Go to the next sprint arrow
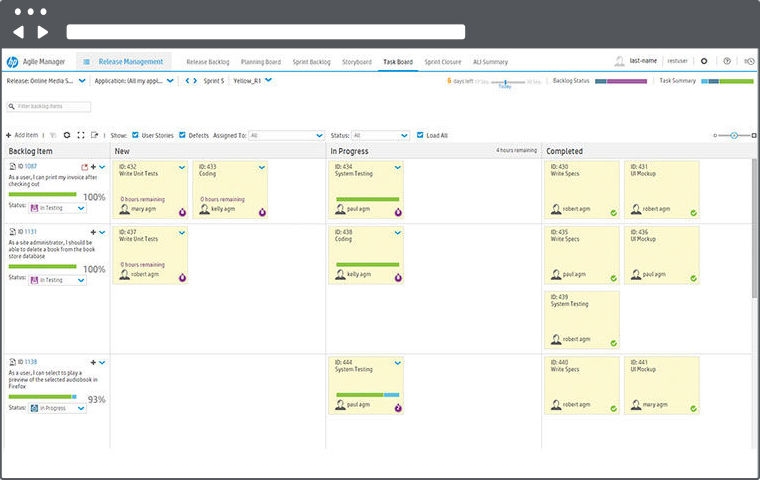Screen dimensions: 760x480 [x=195, y=81]
